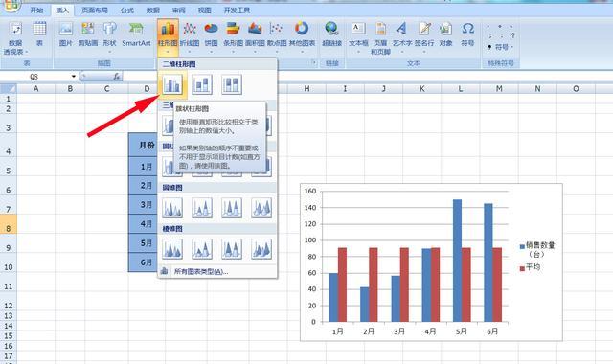Open the 艺术字 WordArt gallery
The height and width of the screenshot is (364, 613).
tap(402, 37)
